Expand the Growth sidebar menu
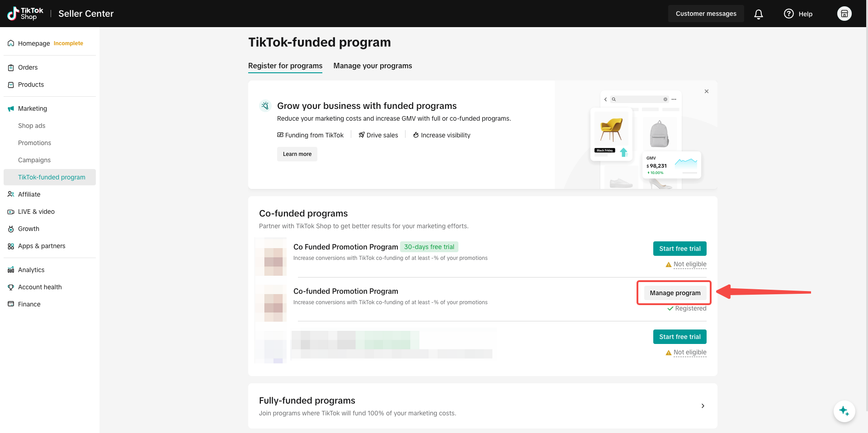 pos(28,229)
